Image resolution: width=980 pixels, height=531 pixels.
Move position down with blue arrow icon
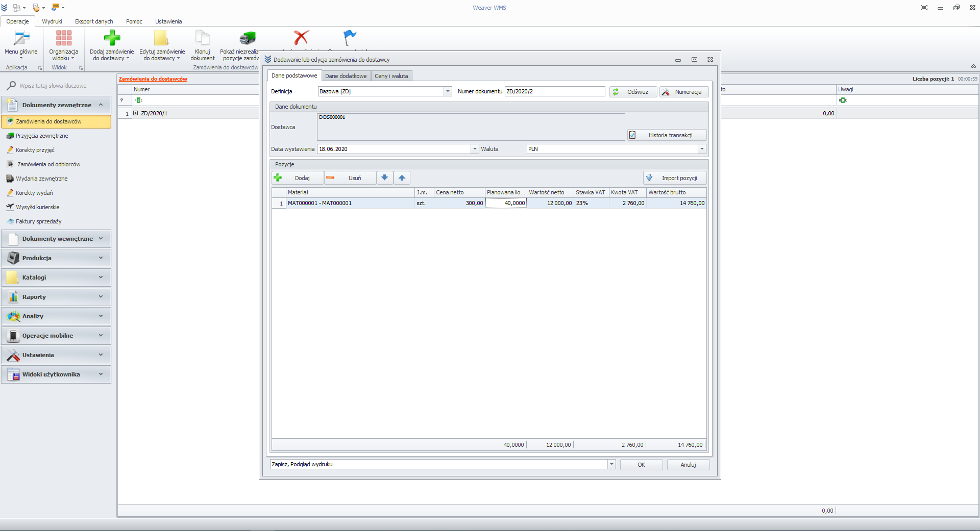coord(385,178)
